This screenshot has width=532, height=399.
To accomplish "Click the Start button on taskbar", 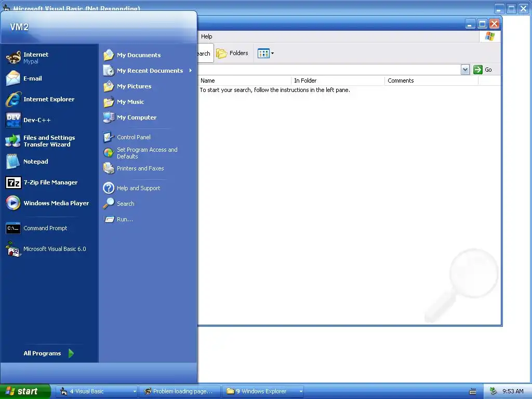I will coord(25,391).
